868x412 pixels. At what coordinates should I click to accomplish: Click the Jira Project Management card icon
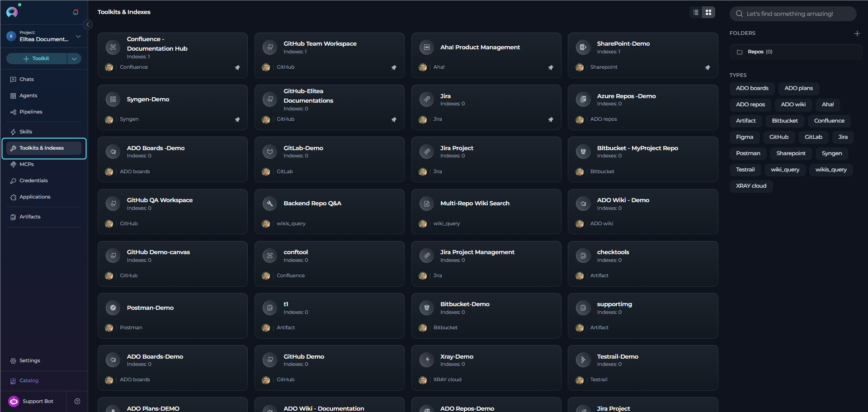(426, 256)
